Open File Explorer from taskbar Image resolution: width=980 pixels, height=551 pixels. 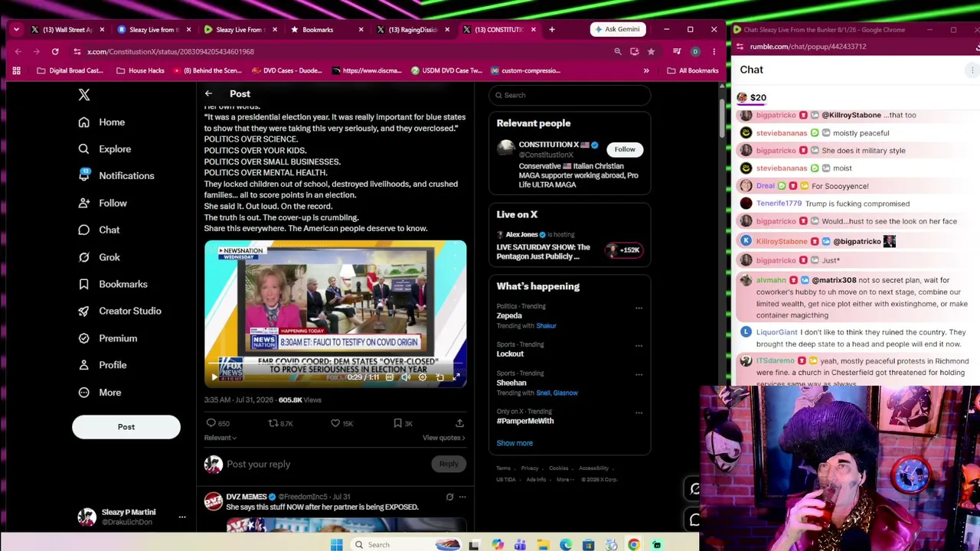tap(543, 545)
